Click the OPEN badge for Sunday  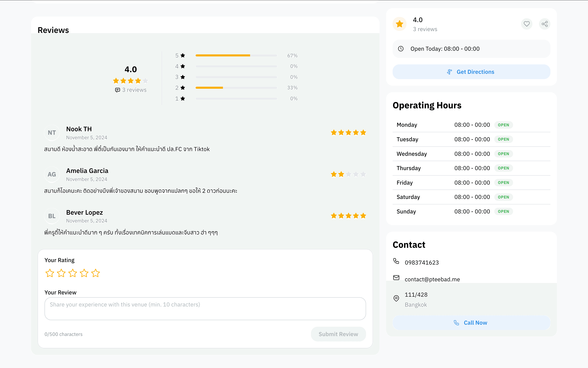click(x=503, y=212)
